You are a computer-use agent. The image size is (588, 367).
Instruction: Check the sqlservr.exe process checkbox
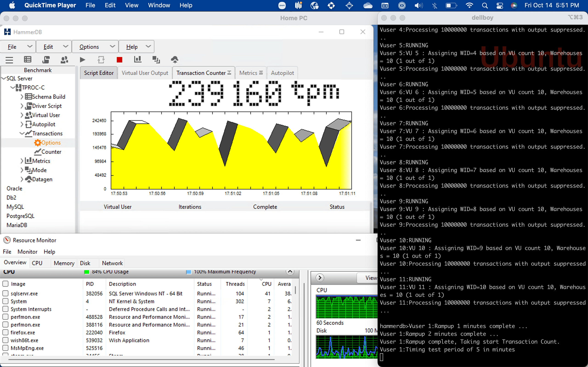click(6, 293)
